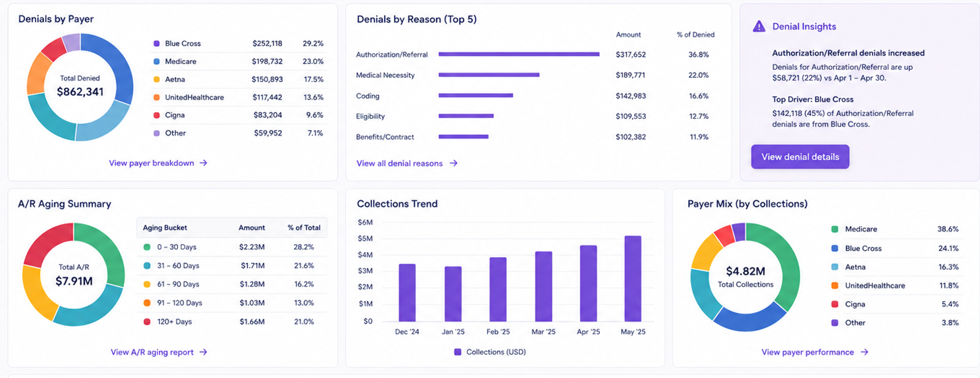The width and height of the screenshot is (980, 378).
Task: Click the $7.91M Total A/R value
Action: 74,281
